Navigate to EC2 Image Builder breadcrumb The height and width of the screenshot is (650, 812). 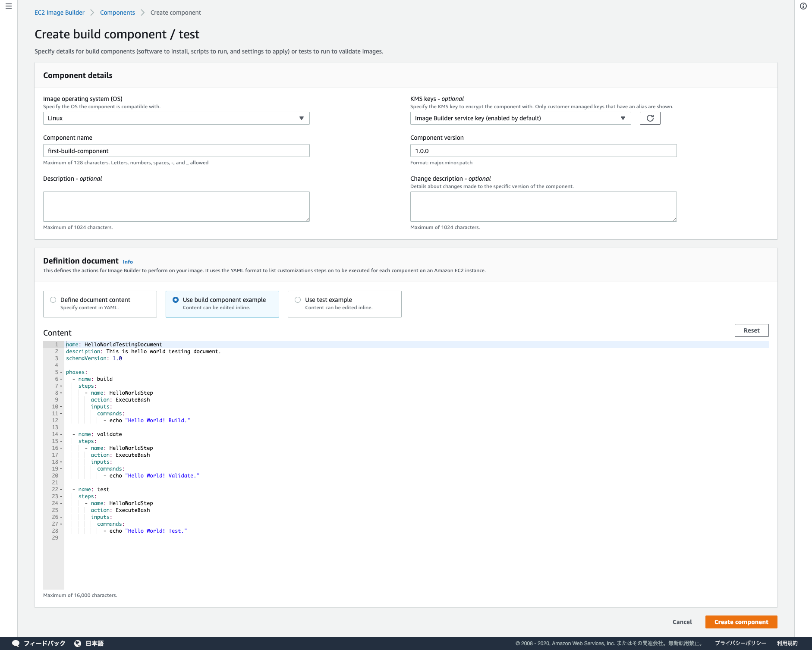(59, 13)
